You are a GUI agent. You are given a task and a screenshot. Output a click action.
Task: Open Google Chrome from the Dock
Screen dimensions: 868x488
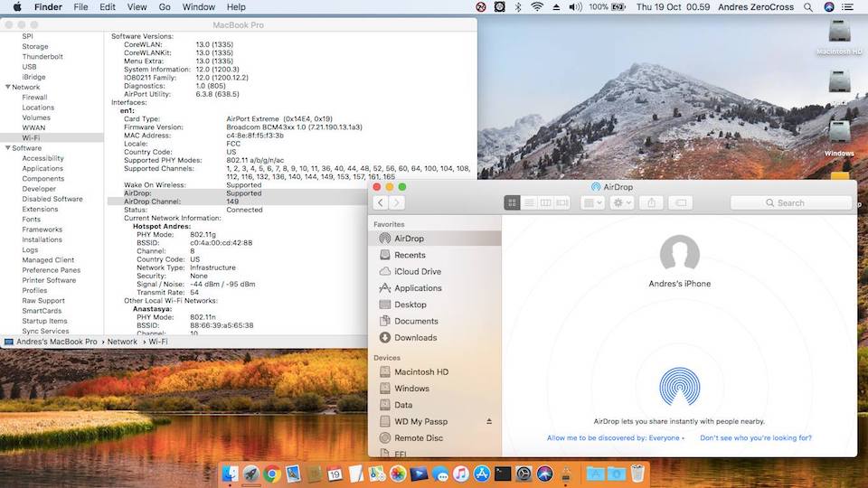coord(271,474)
